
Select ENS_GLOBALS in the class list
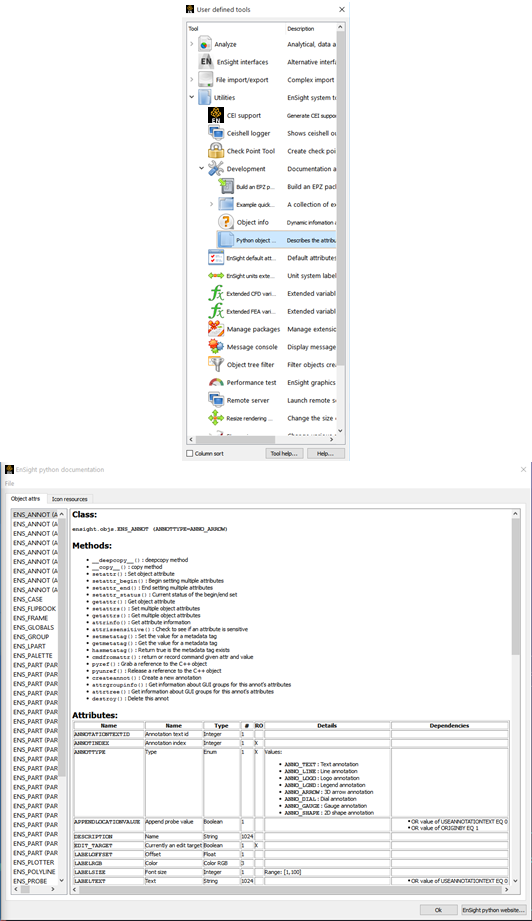click(35, 627)
